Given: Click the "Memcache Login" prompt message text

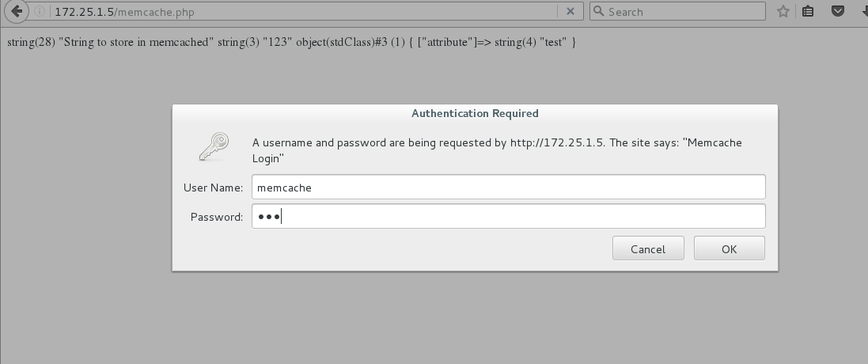Looking at the screenshot, I should (497, 150).
